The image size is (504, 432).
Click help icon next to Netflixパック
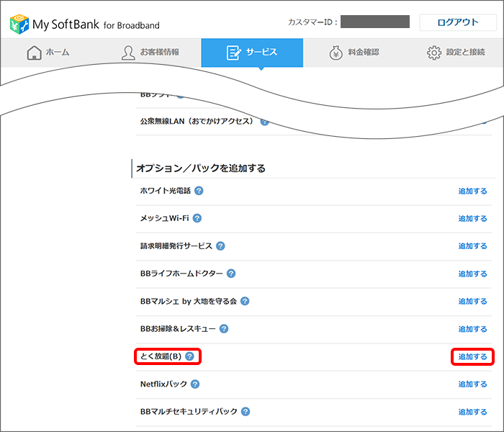(x=195, y=384)
